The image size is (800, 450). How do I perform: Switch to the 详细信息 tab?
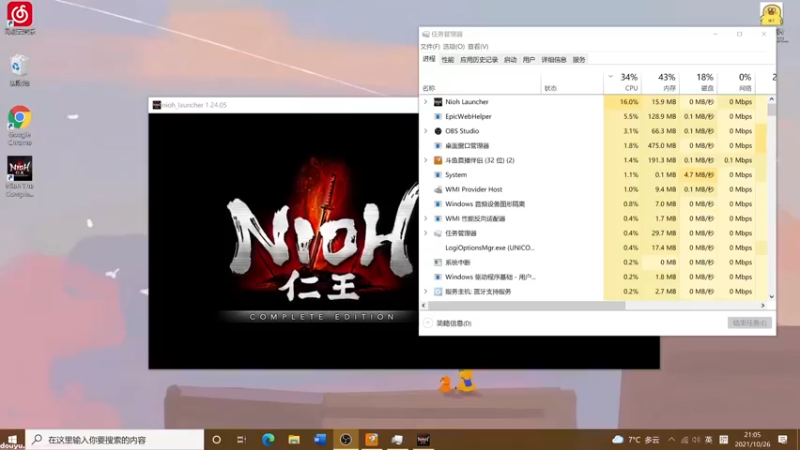coord(554,60)
